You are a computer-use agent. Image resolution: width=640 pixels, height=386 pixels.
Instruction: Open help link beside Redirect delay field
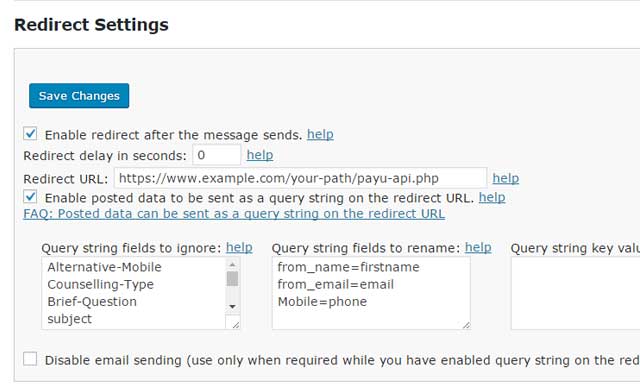coord(260,155)
